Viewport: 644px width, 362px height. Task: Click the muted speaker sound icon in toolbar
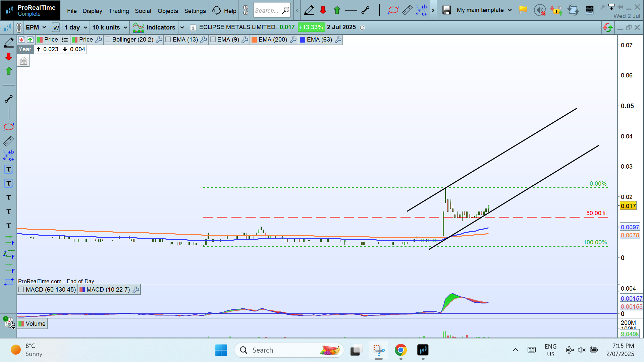click(x=540, y=10)
